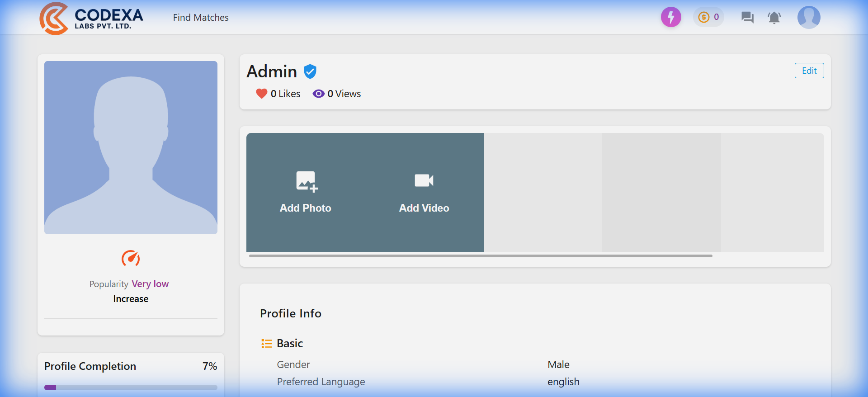
Task: Click the profile completion progress bar
Action: coord(131,388)
